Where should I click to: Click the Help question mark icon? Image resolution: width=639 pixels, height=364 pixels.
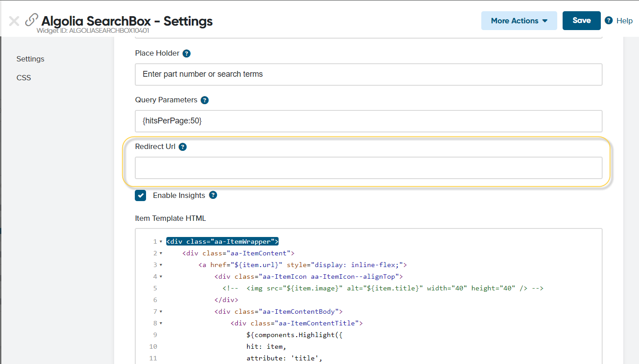[x=609, y=21]
